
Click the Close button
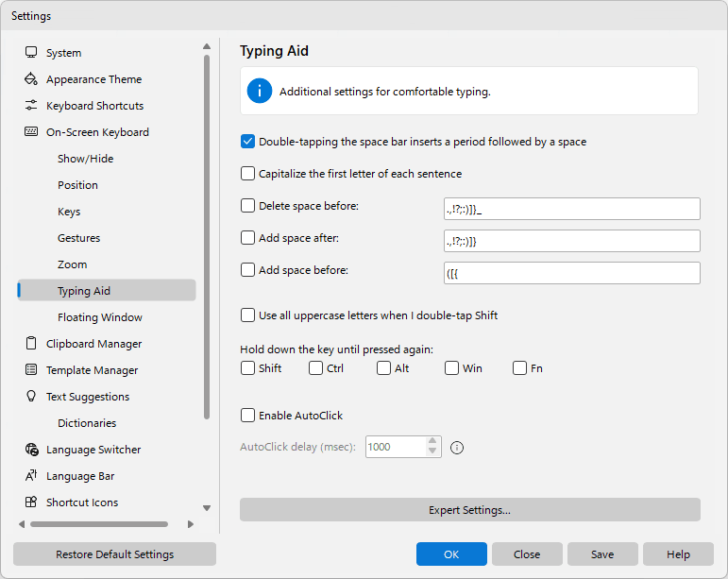pyautogui.click(x=527, y=553)
